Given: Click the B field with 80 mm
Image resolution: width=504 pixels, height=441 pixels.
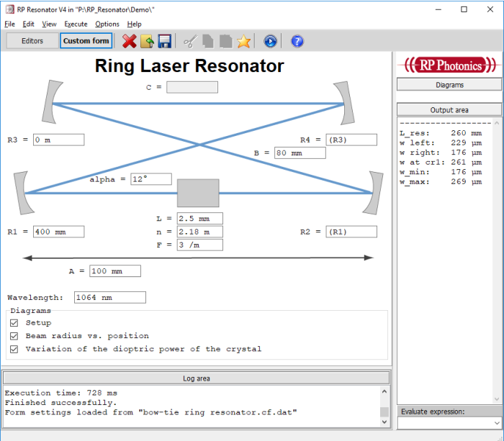Looking at the screenshot, I should (300, 153).
